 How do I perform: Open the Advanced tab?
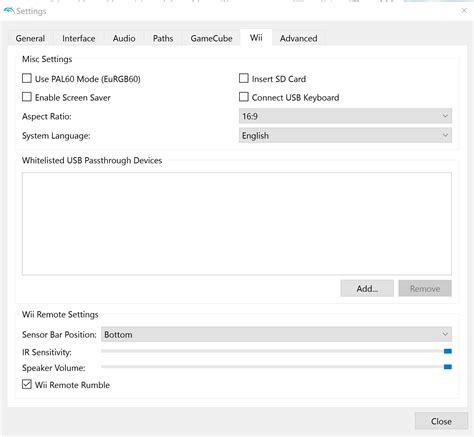[x=299, y=38]
